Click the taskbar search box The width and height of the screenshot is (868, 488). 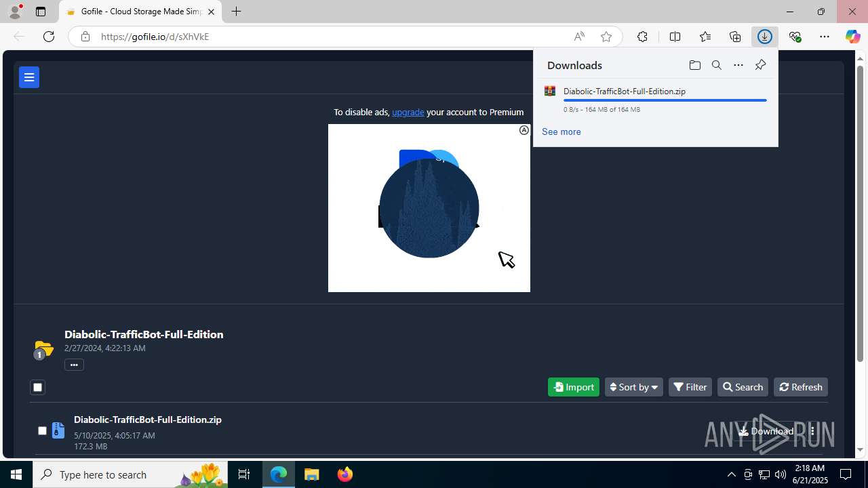coord(130,474)
